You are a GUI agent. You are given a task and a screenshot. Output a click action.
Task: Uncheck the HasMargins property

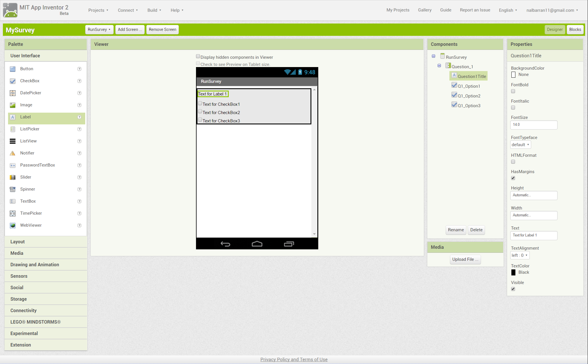click(513, 178)
